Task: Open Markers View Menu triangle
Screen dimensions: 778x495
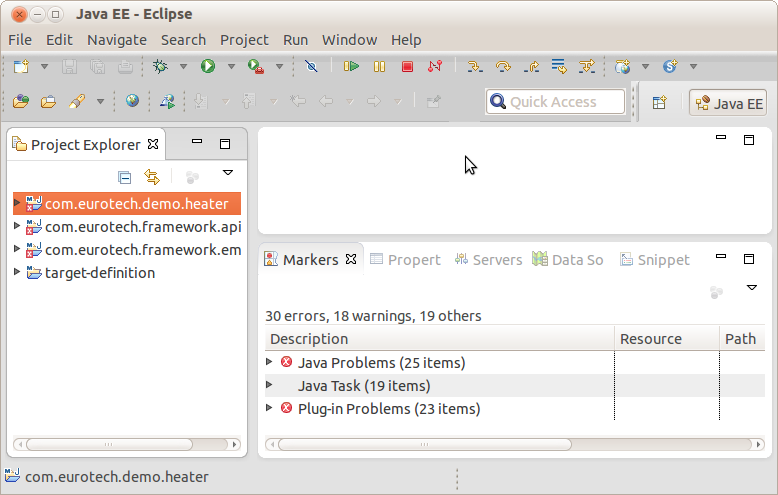Action: pos(752,287)
